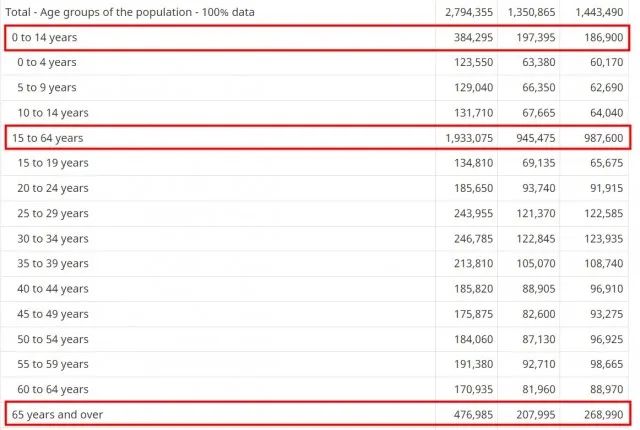Image resolution: width=640 pixels, height=430 pixels.
Task: Click the 170,935 cell for 60 to 64 years
Action: click(x=473, y=390)
